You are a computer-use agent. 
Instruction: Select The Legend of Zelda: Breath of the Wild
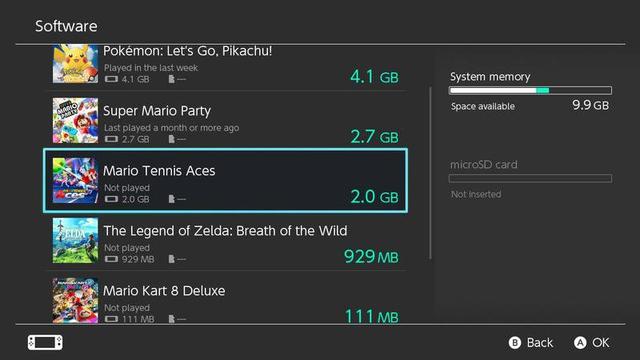pos(225,231)
